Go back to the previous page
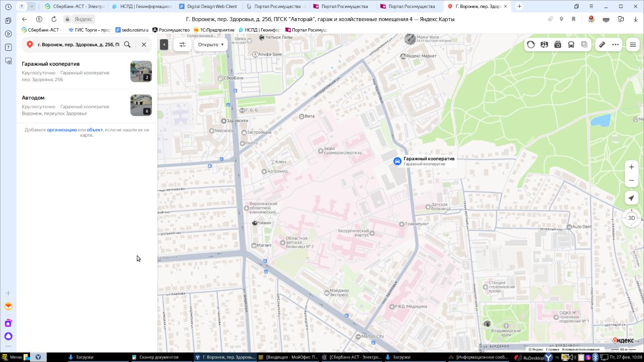The height and width of the screenshot is (362, 644). [x=24, y=19]
